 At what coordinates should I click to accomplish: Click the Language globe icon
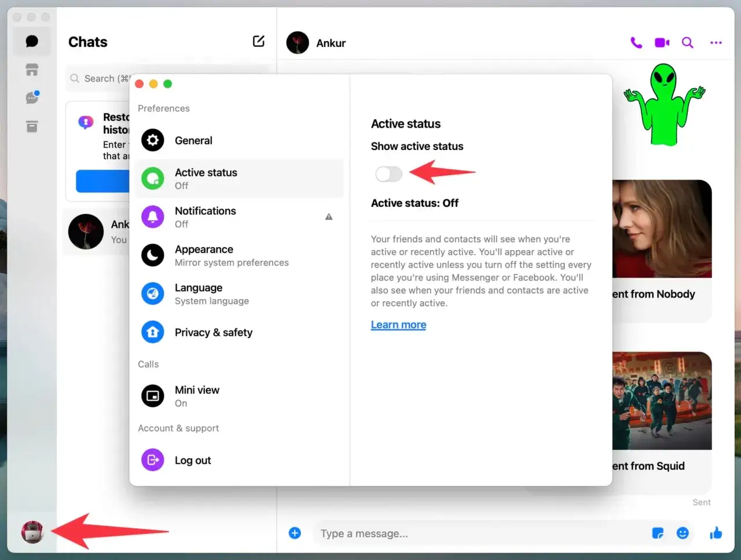click(153, 294)
